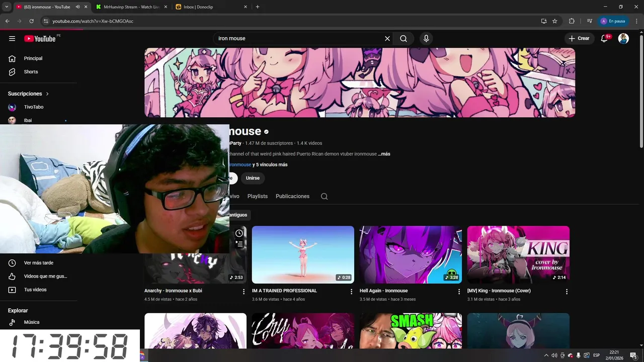The height and width of the screenshot is (362, 644).
Task: Click the Crear button
Action: (579, 39)
